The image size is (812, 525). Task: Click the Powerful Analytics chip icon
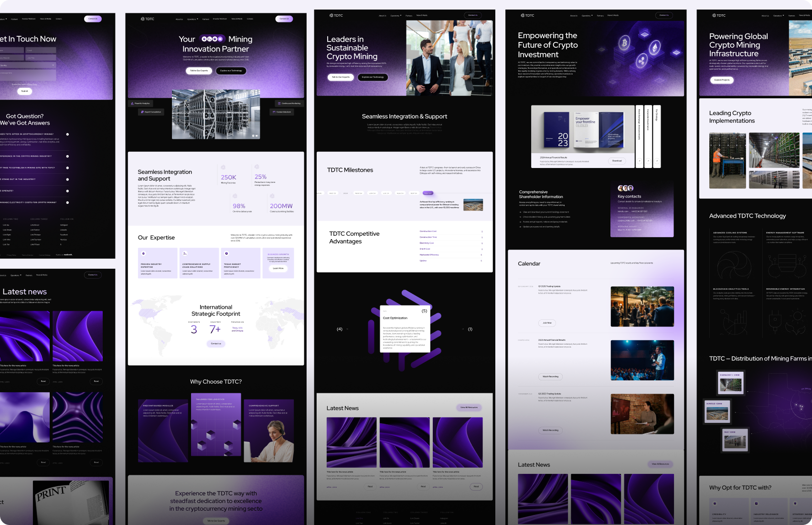coord(132,103)
